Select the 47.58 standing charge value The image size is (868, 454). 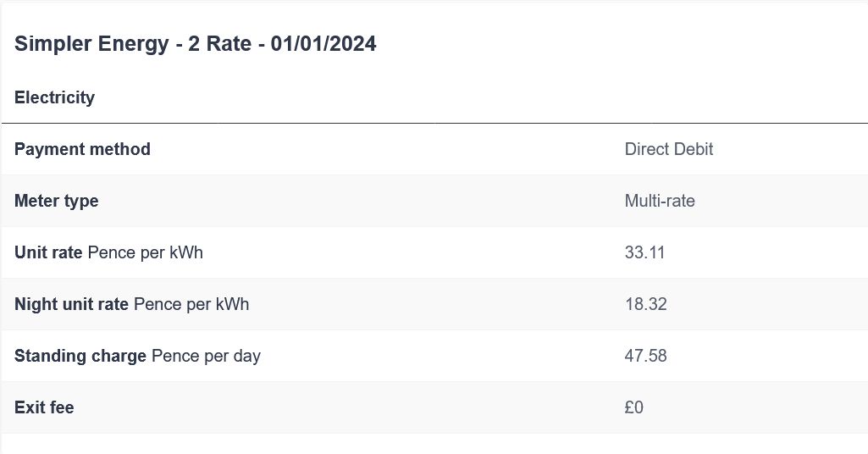[645, 357]
